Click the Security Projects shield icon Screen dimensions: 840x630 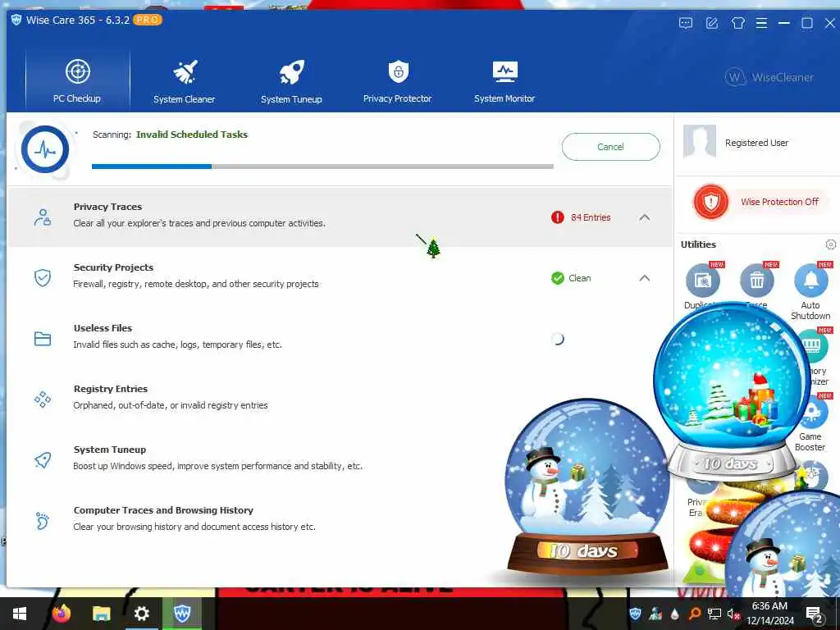[x=43, y=277]
